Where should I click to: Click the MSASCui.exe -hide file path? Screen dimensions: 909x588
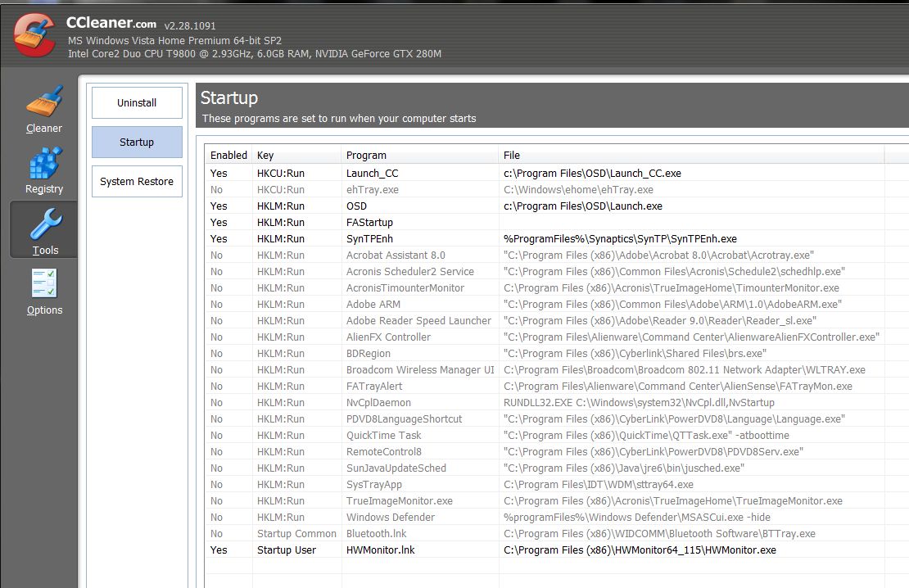tap(637, 518)
